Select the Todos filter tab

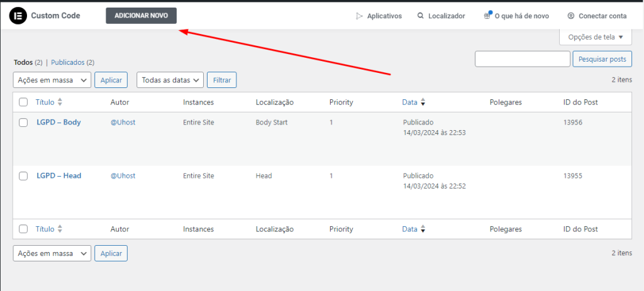(23, 62)
